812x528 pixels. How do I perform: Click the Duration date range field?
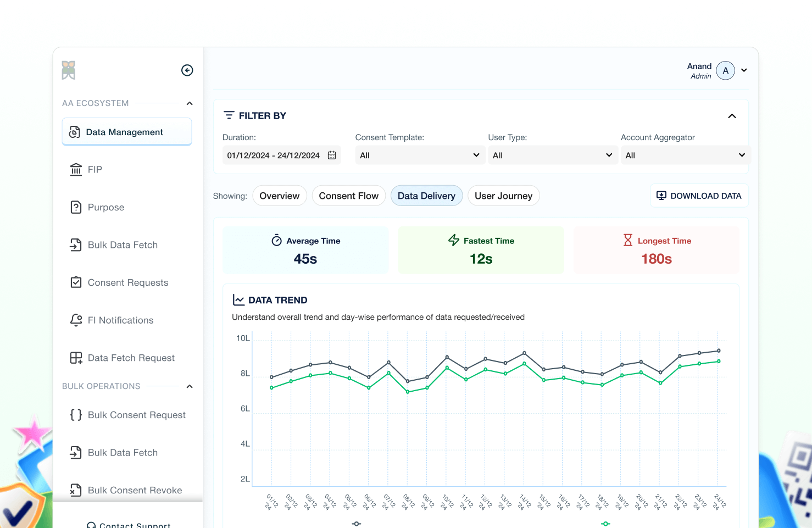[273, 155]
